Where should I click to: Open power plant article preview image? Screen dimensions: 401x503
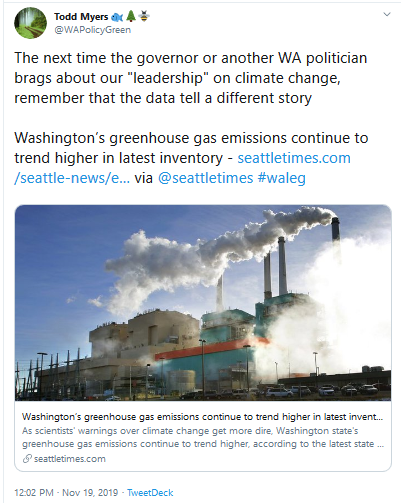[x=203, y=303]
